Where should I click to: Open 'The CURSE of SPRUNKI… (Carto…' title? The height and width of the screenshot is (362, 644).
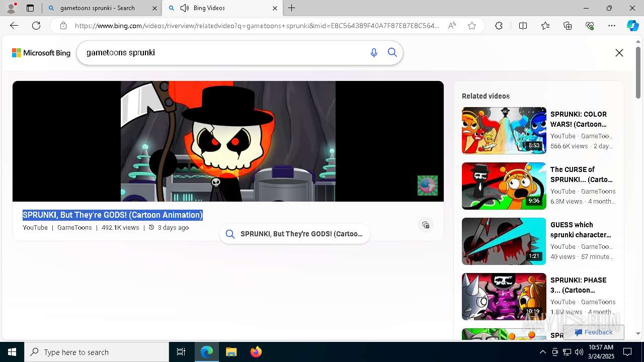coord(582,174)
